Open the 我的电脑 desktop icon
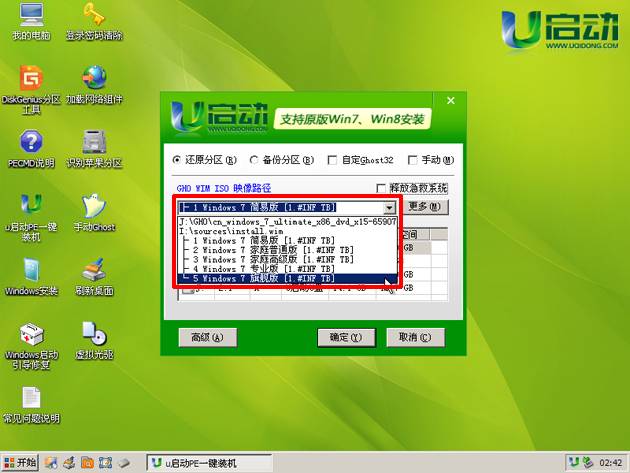This screenshot has width=630, height=473. [x=31, y=17]
